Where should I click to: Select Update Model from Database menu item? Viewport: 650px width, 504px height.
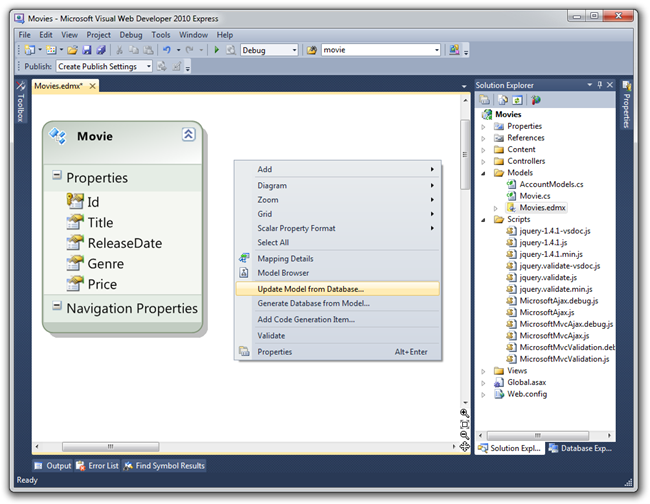tap(310, 289)
